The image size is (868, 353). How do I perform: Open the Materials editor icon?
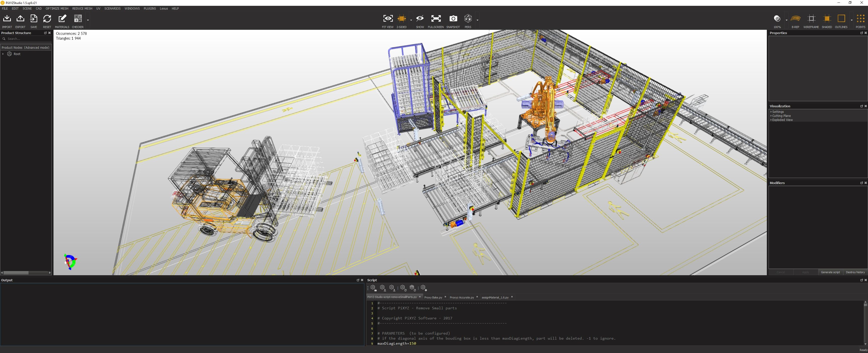click(62, 19)
